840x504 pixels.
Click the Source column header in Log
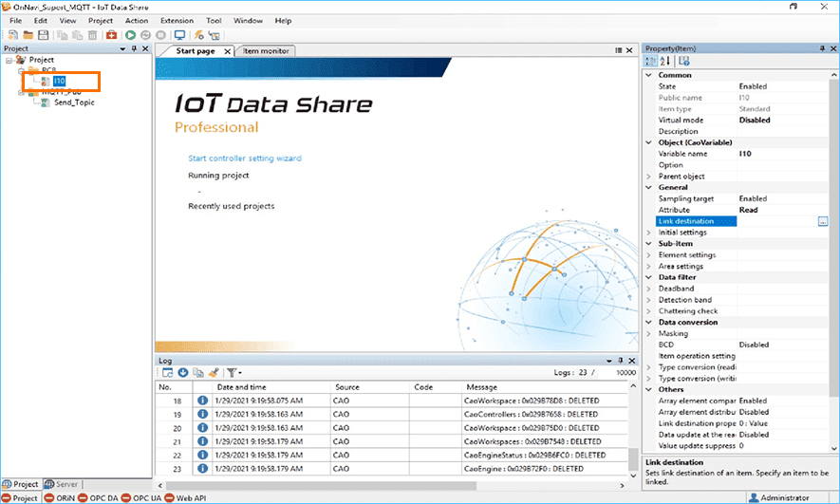point(369,386)
